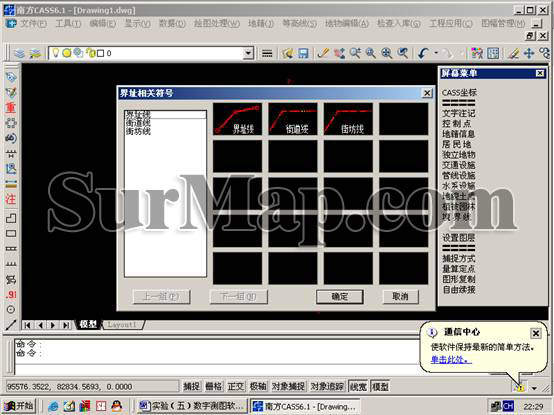This screenshot has height=415, width=554.
Task: Open the 图幅管理(M) menu
Action: (x=503, y=24)
